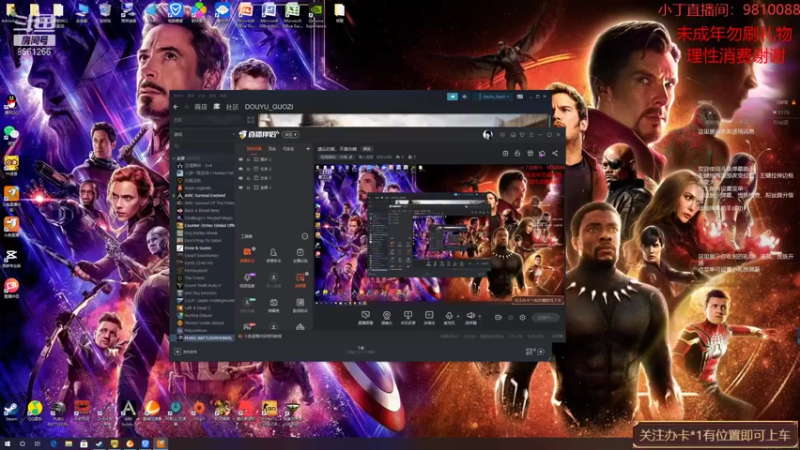Click the third add-source icon in the bottom bar
The width and height of the screenshot is (800, 450).
click(408, 317)
